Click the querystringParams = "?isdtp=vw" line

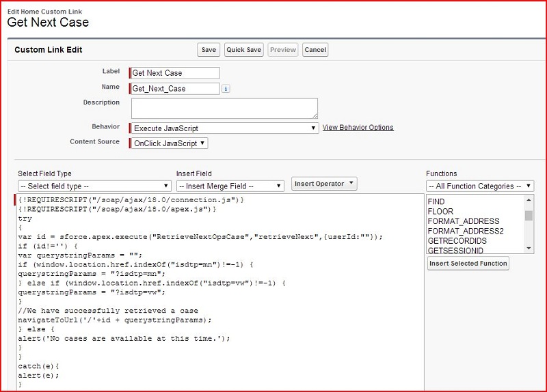tap(92, 292)
